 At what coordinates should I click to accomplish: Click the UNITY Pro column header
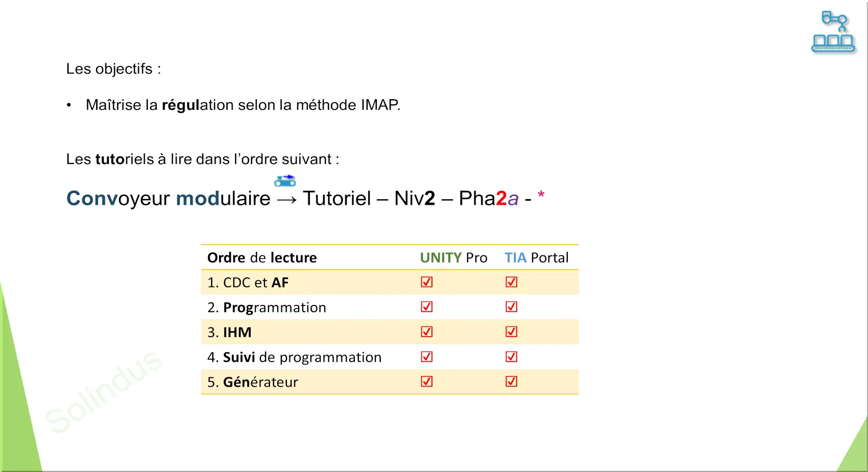pyautogui.click(x=453, y=257)
